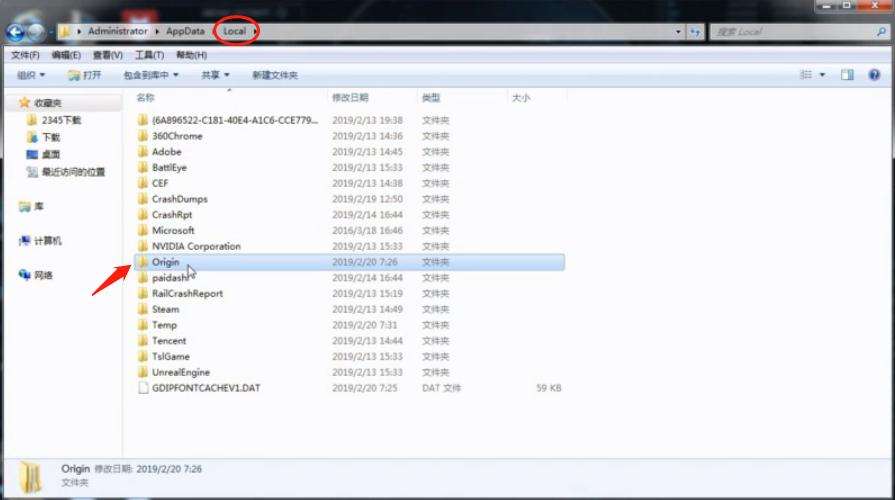Click AppData in the address breadcrumb
895x500 pixels.
[x=185, y=31]
